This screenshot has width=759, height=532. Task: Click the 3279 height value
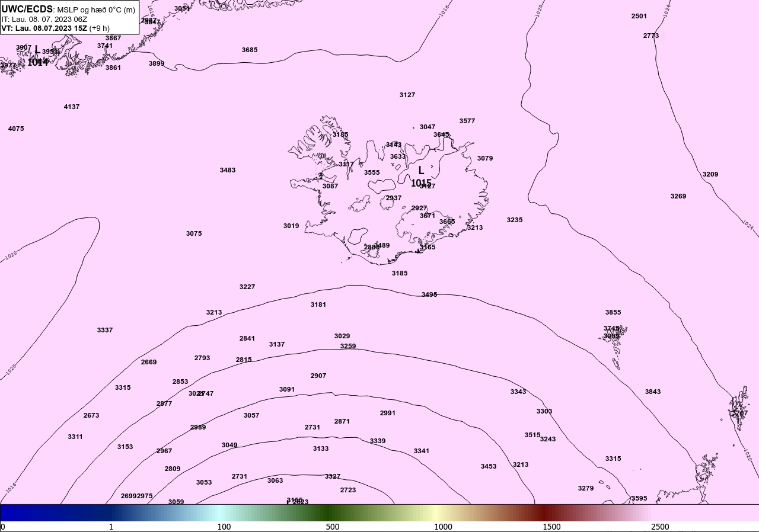point(586,488)
